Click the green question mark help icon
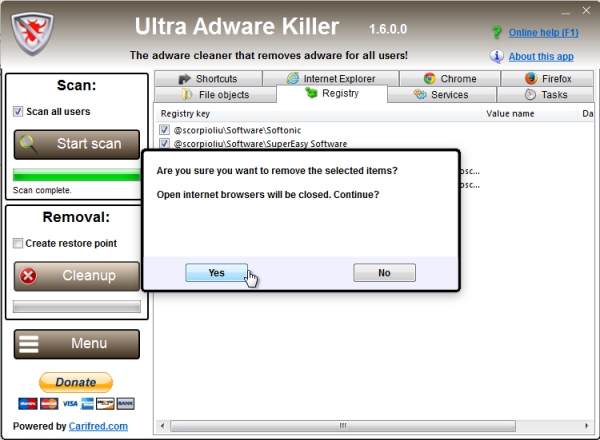 coord(496,33)
